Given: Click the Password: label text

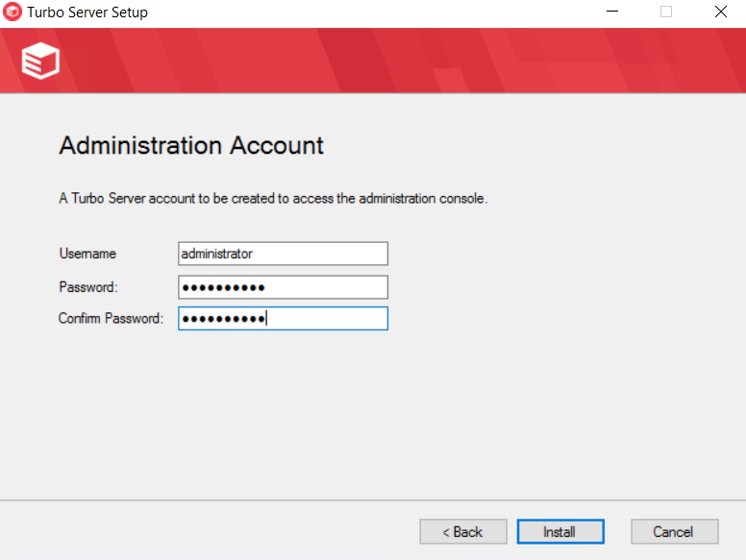Looking at the screenshot, I should [87, 286].
